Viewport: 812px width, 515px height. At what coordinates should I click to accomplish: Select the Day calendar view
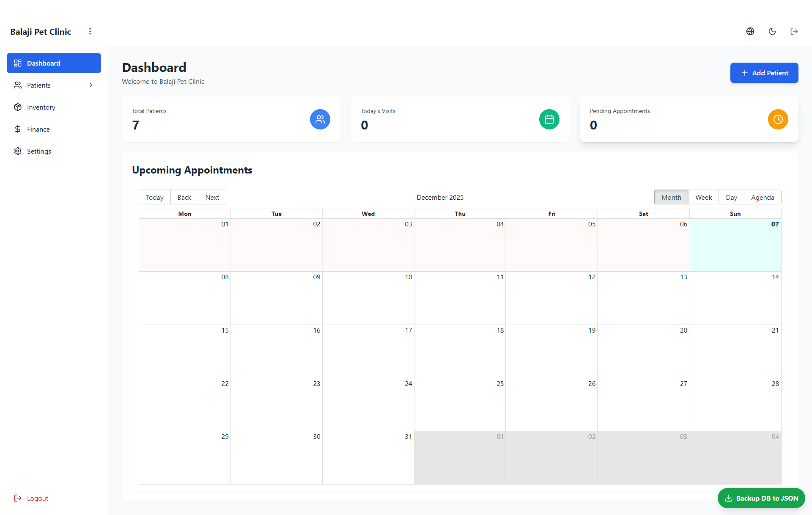click(731, 197)
